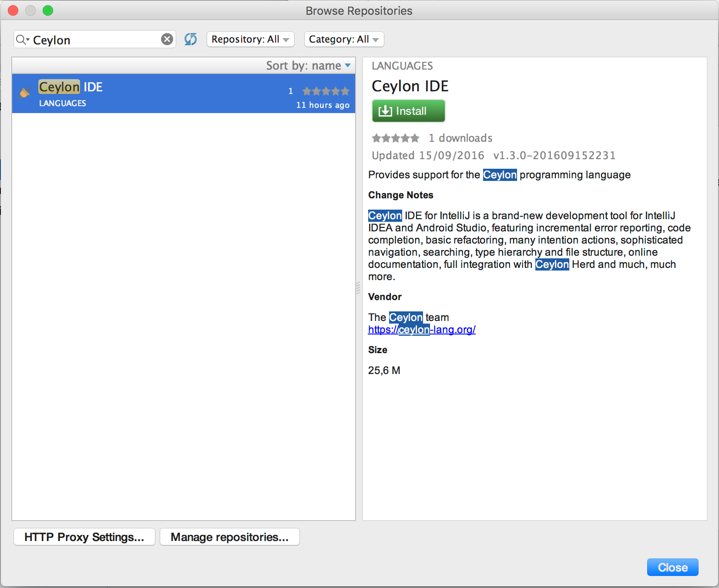
Task: Click the Ceylon IDE title in details
Action: tap(410, 86)
